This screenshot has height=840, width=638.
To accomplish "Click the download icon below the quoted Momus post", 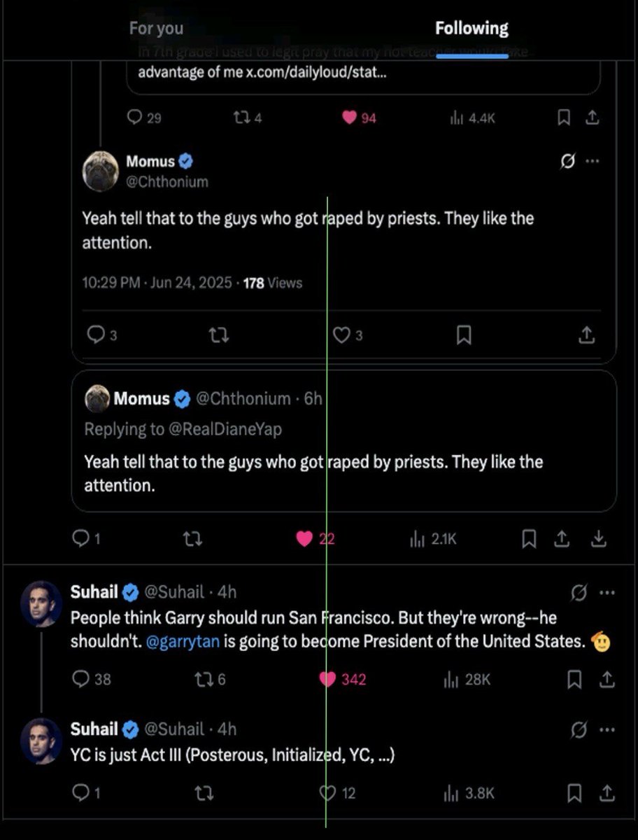I will click(x=599, y=538).
